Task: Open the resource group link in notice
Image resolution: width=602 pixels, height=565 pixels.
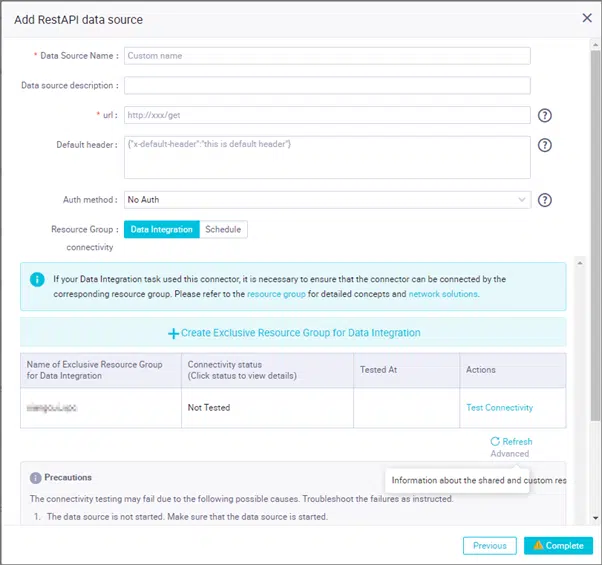Action: click(276, 294)
